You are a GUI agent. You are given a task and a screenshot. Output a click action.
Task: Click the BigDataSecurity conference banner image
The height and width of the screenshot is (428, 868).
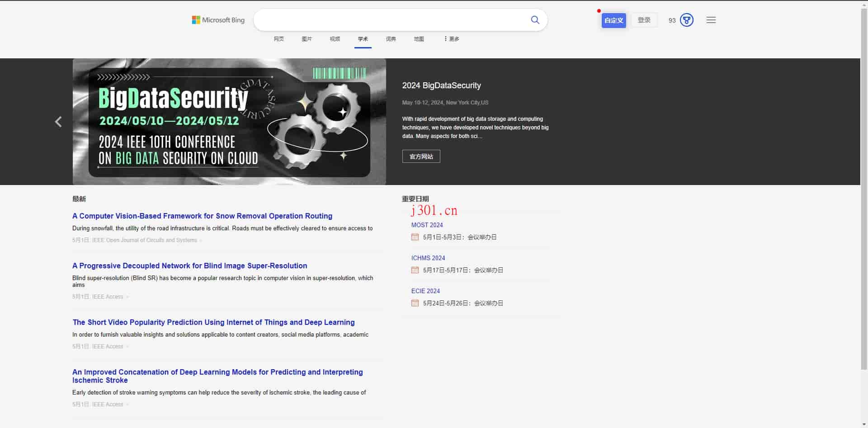(x=229, y=122)
